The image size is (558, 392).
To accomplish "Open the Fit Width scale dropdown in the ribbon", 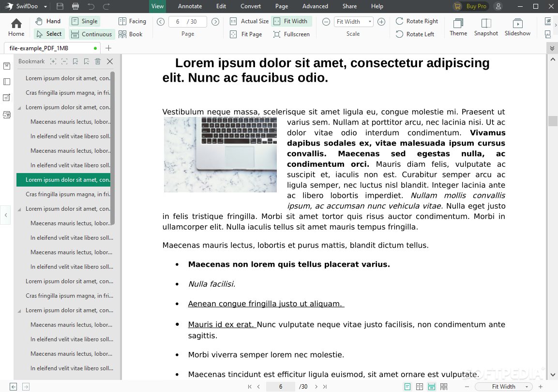I will [x=354, y=22].
